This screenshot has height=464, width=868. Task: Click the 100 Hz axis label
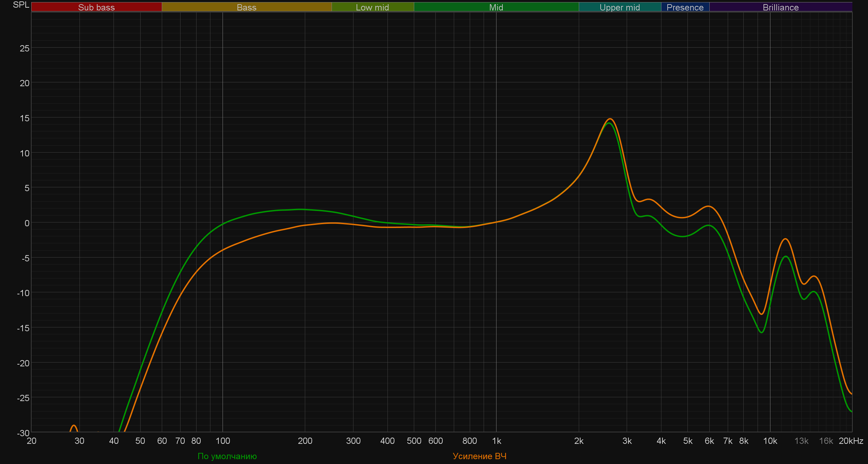(x=223, y=441)
